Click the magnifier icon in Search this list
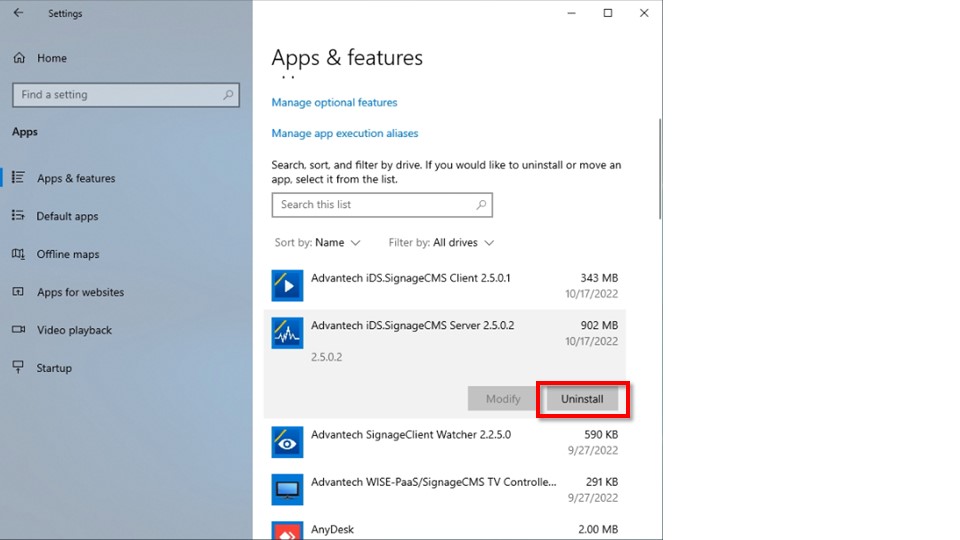This screenshot has width=960, height=540. (x=481, y=205)
